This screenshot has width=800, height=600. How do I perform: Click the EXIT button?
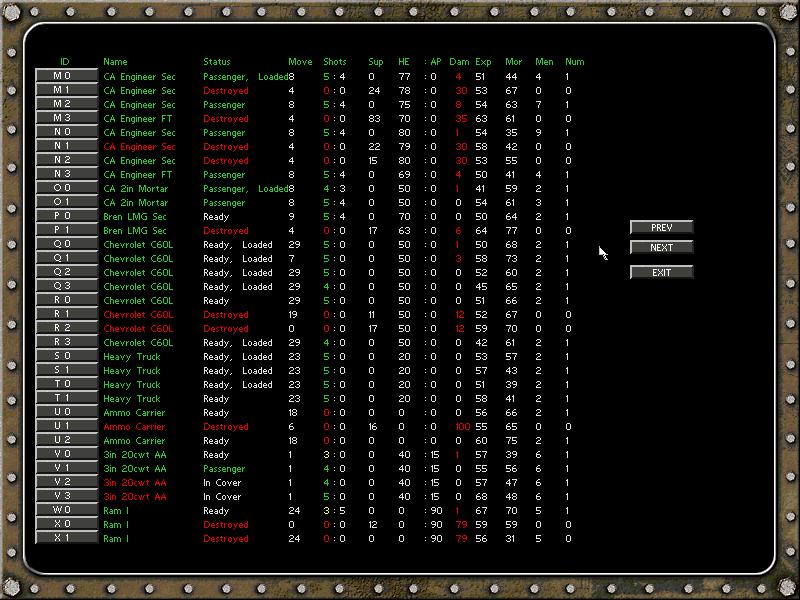pyautogui.click(x=662, y=272)
